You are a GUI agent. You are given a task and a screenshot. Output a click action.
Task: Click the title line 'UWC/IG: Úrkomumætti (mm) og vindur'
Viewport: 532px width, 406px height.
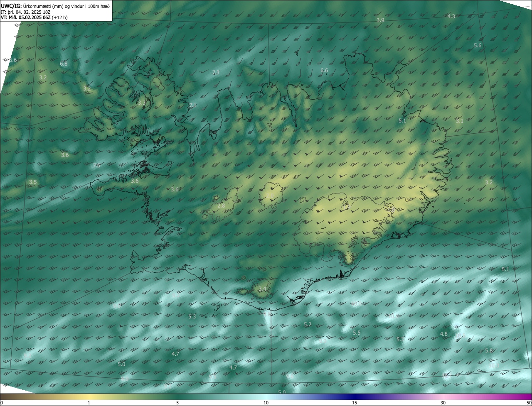pyautogui.click(x=56, y=6)
